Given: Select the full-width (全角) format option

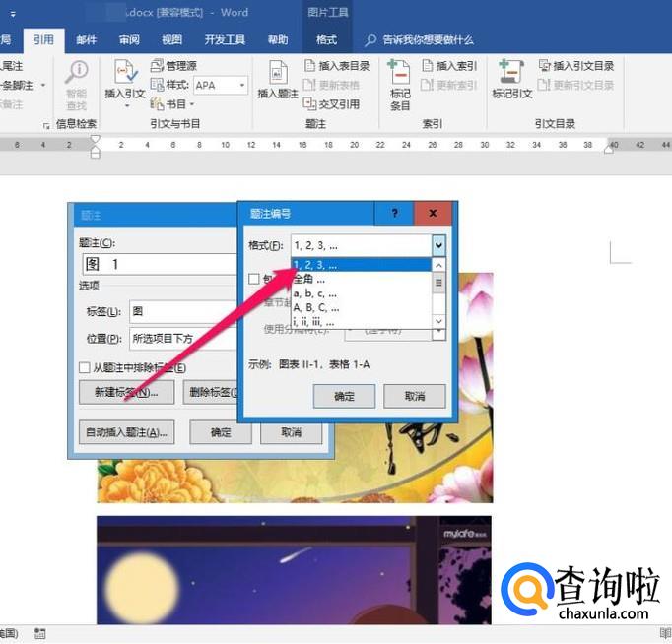Looking at the screenshot, I should click(362, 280).
